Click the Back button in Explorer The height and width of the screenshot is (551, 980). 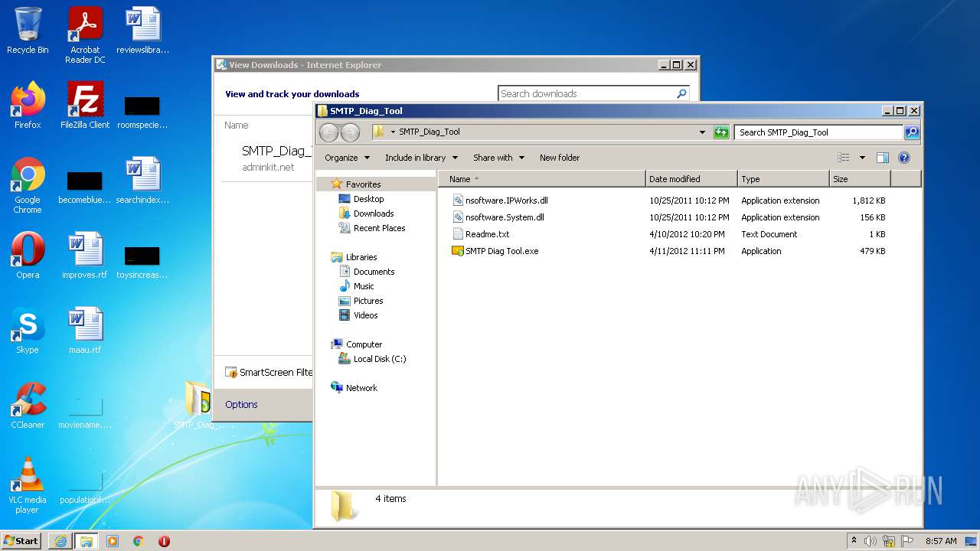(x=328, y=132)
